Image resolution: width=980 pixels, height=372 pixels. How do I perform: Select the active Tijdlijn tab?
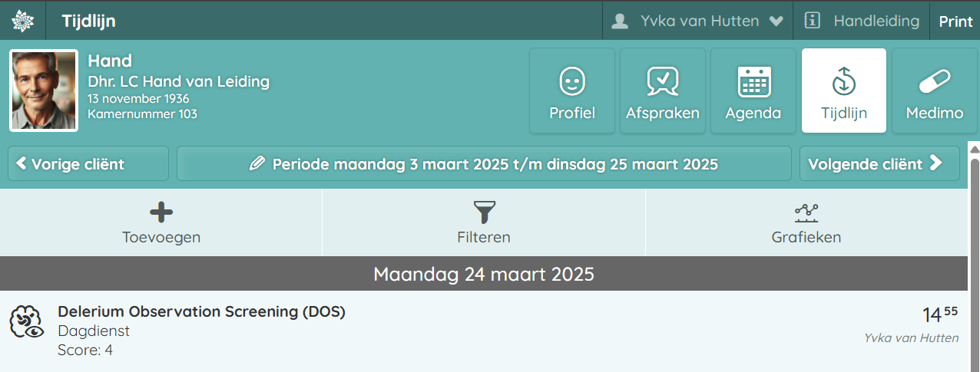coord(843,91)
